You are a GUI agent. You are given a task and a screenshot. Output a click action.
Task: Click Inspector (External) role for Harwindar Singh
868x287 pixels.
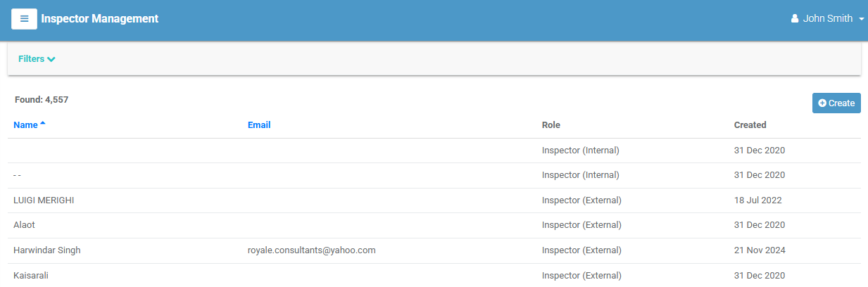pos(581,250)
